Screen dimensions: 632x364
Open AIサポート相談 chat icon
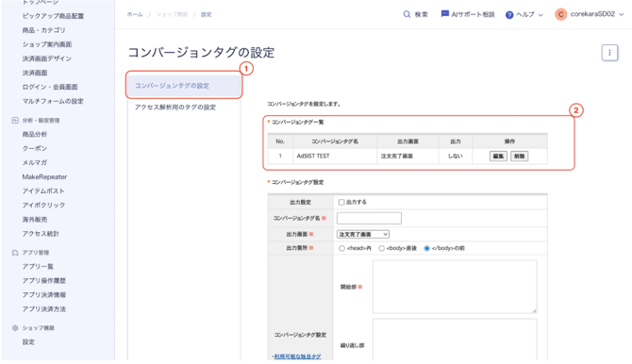click(444, 14)
